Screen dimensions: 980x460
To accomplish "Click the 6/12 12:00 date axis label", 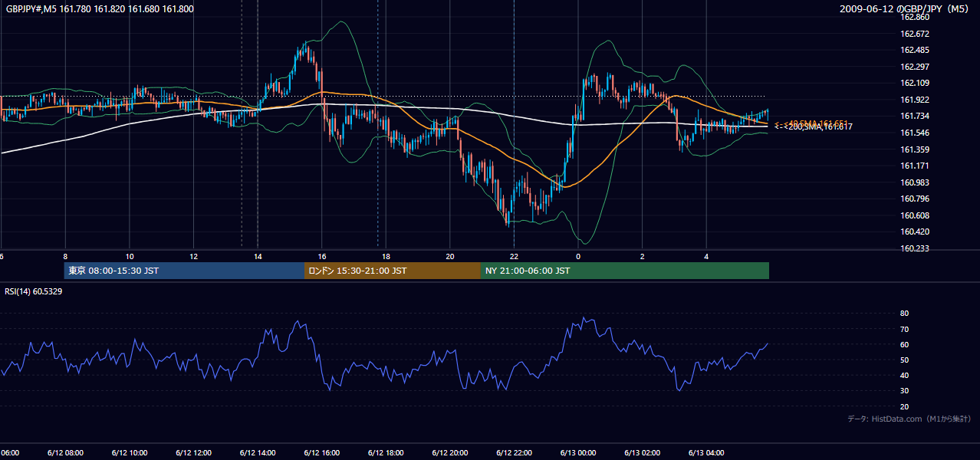I will tap(193, 453).
